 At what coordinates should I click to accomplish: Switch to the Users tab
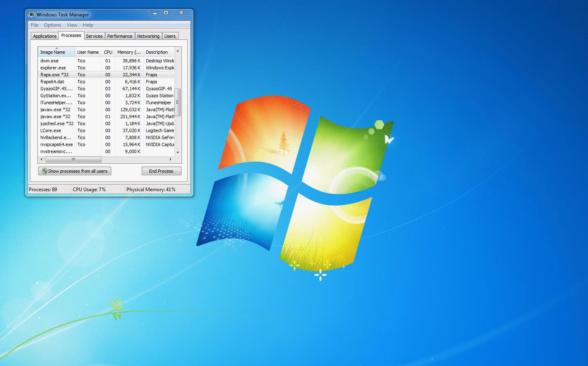pyautogui.click(x=170, y=36)
